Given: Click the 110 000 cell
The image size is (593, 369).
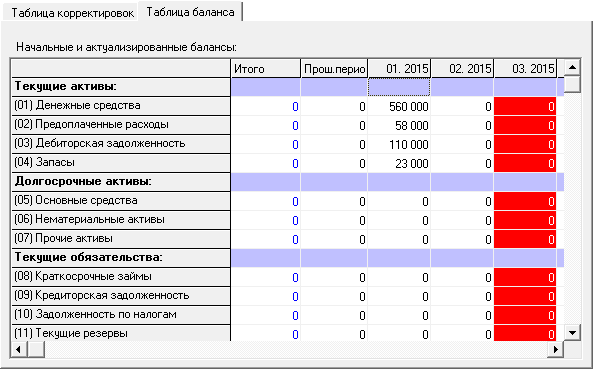Looking at the screenshot, I should click(x=399, y=144).
